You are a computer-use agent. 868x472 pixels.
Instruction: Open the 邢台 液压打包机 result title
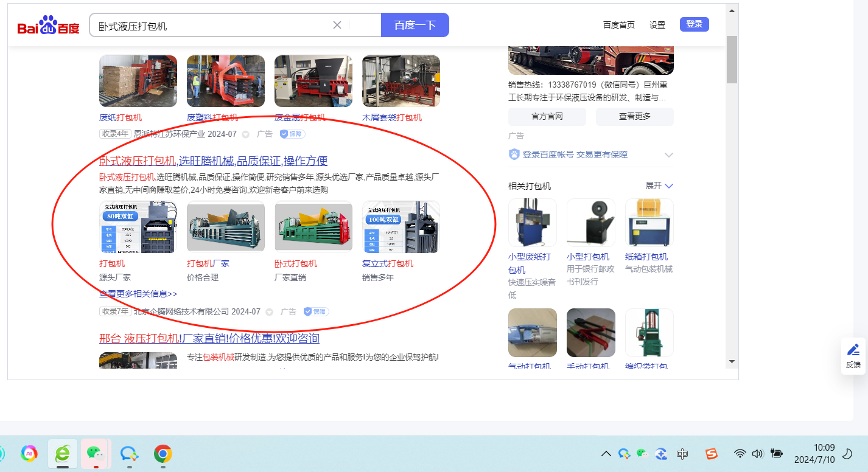(209, 338)
